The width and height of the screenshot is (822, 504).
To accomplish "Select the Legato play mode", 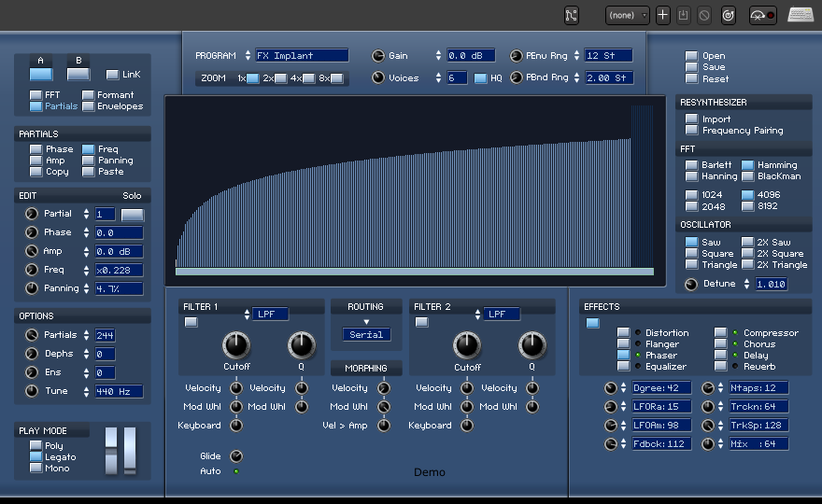I will 36,457.
